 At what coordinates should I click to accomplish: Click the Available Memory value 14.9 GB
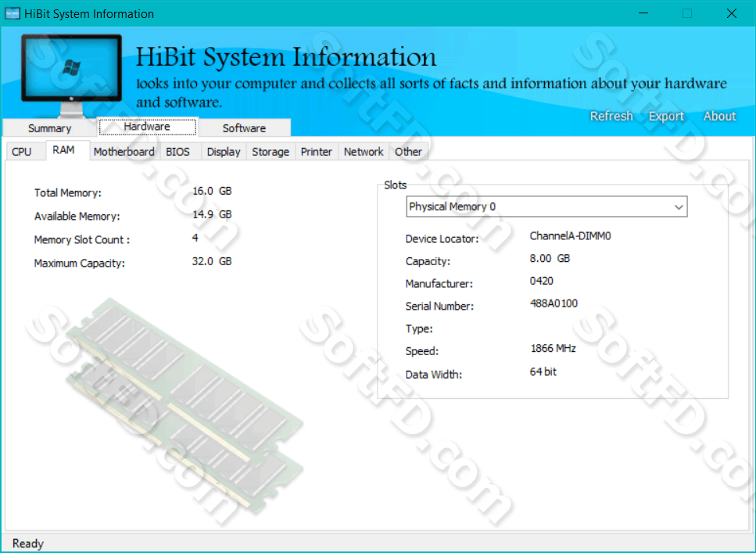pos(212,214)
